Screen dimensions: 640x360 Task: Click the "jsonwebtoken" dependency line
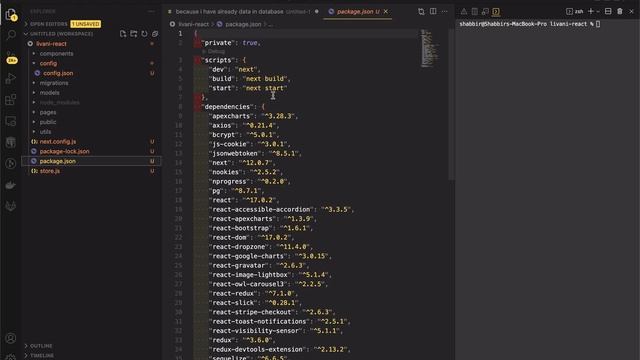(256, 153)
